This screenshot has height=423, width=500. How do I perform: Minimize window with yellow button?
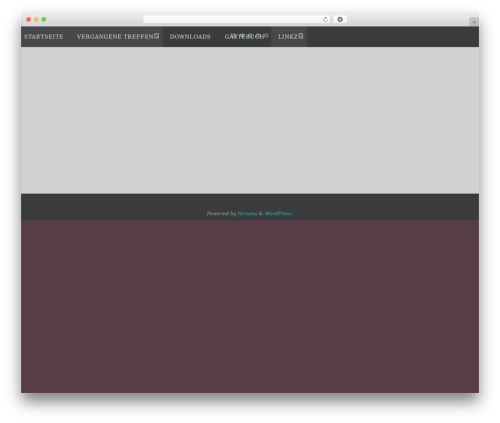(x=36, y=19)
